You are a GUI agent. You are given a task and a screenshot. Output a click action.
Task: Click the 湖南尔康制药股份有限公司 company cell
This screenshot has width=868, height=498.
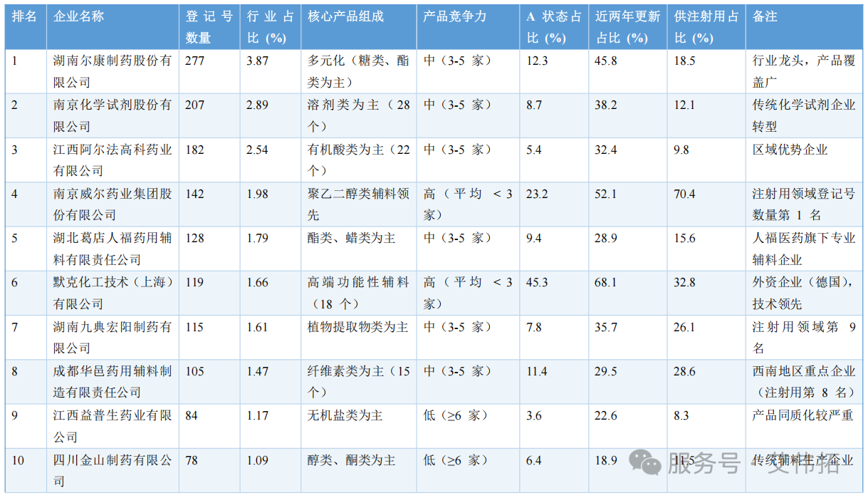pos(113,71)
